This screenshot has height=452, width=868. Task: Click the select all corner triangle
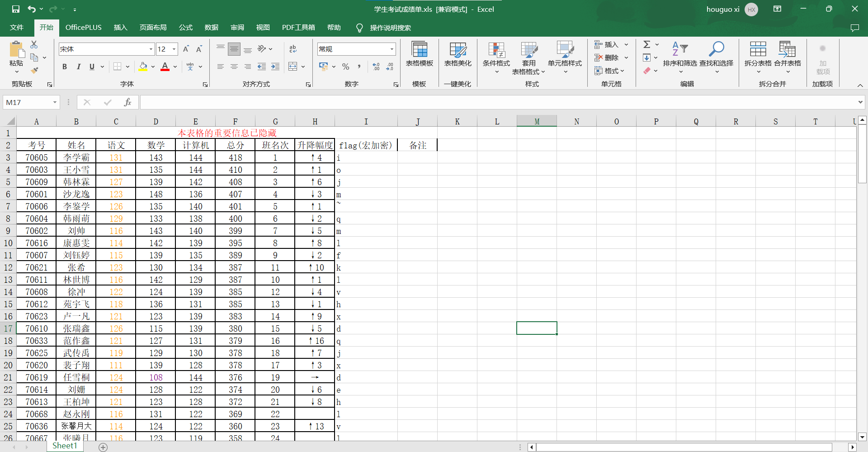(10, 121)
